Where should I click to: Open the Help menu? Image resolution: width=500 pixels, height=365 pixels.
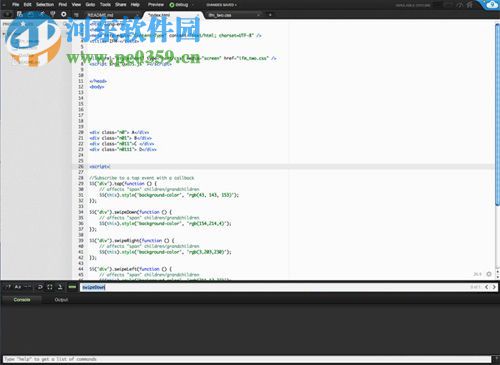tap(135, 5)
